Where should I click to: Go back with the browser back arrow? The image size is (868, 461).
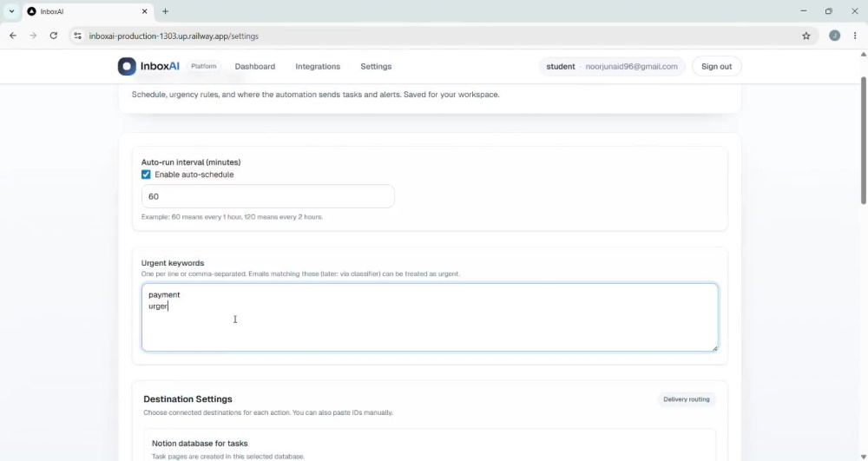[13, 36]
